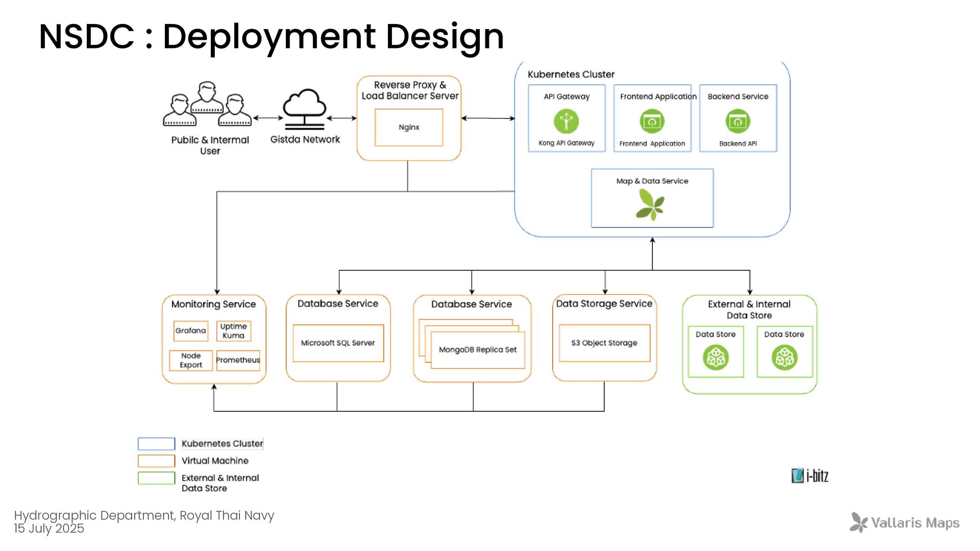Click the Public & Internal User people icon
The image size is (980, 551).
(207, 104)
